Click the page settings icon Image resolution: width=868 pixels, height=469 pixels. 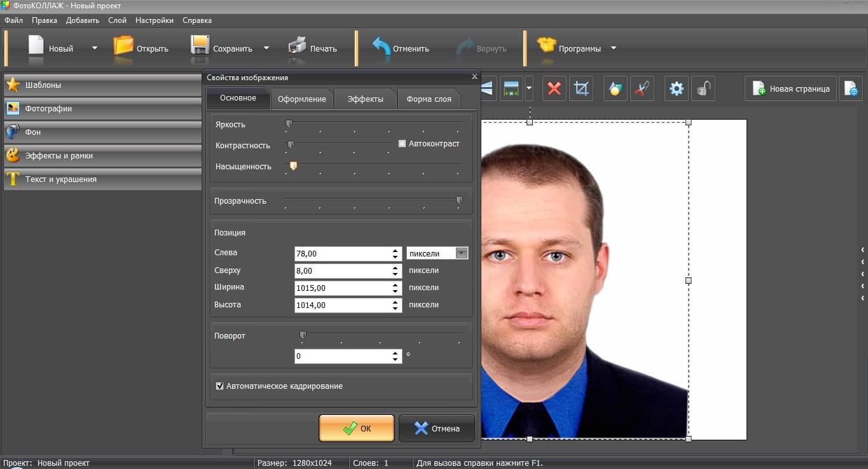pos(851,89)
